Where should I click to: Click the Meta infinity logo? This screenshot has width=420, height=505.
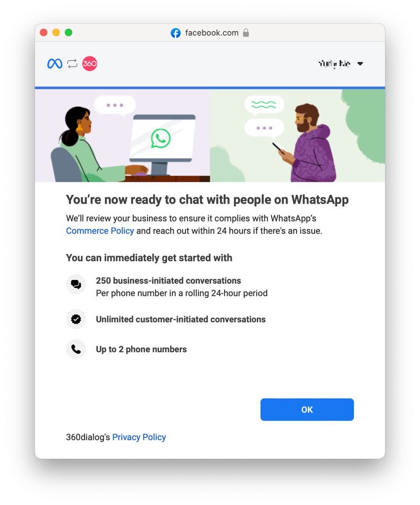click(55, 64)
